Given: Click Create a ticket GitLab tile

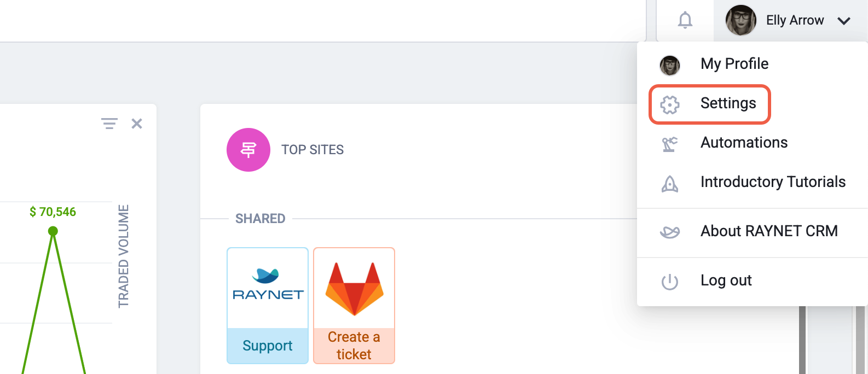Looking at the screenshot, I should coord(354,305).
